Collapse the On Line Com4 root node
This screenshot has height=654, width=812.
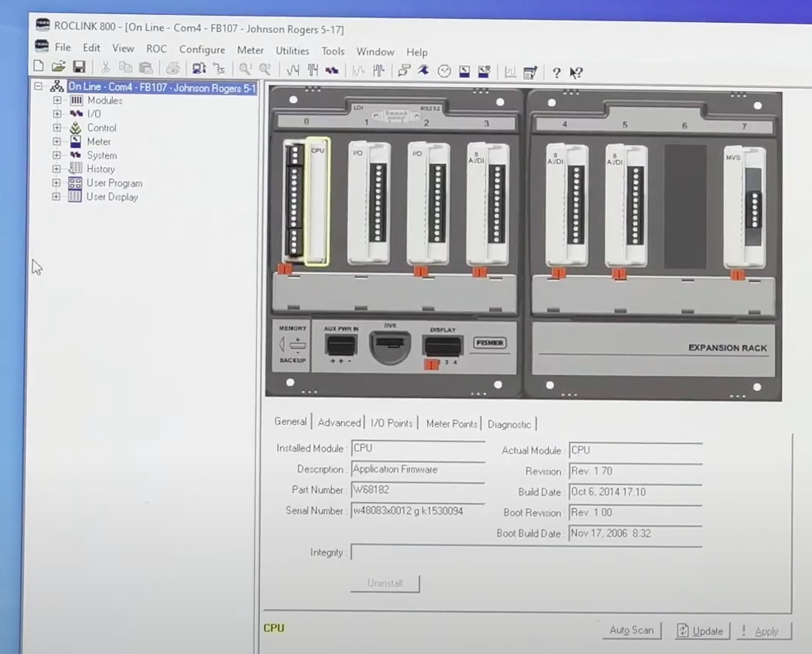click(38, 86)
